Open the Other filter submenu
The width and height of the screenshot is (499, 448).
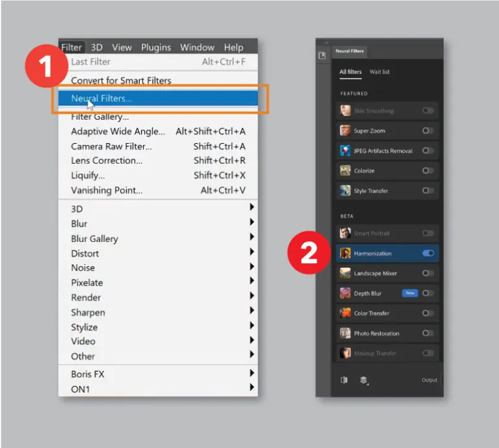158,356
